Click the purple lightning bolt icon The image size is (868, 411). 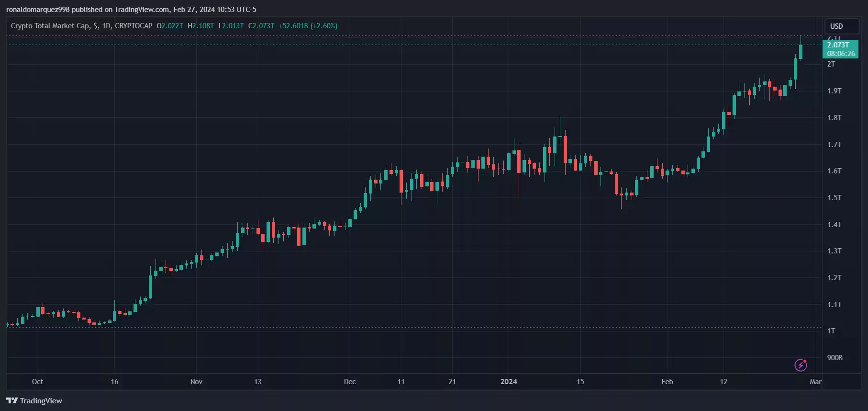pos(801,365)
